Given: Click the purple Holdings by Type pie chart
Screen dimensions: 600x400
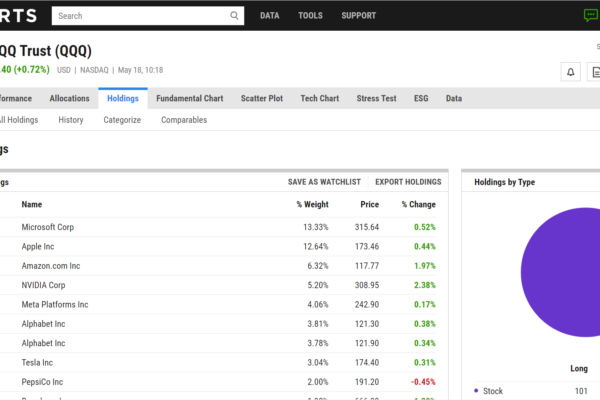Looking at the screenshot, I should (562, 272).
